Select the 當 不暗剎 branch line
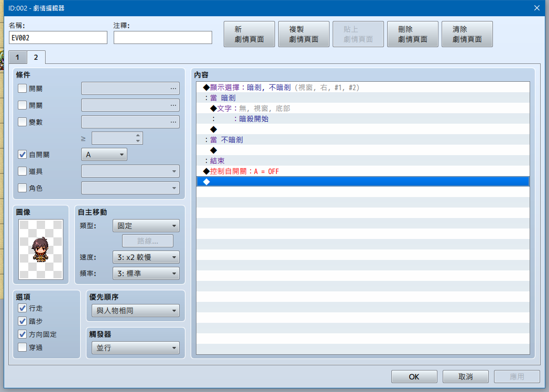 coord(363,140)
